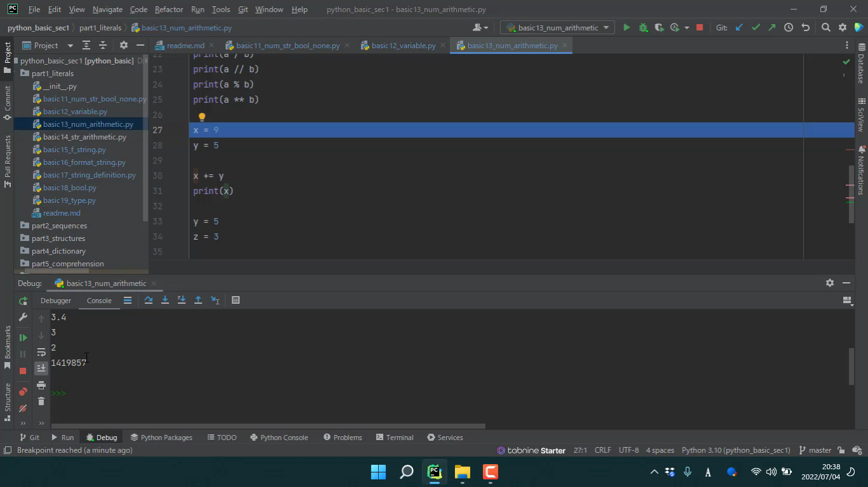Click the Step Out debug icon
Image resolution: width=868 pixels, height=487 pixels.
click(198, 300)
